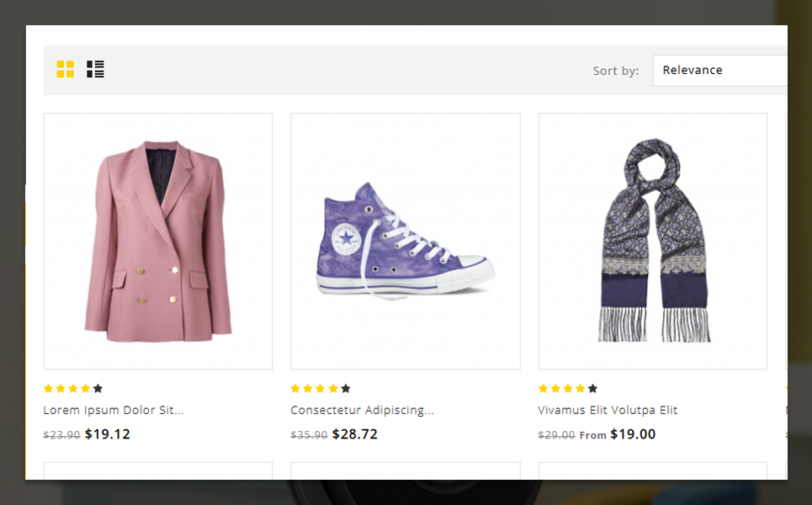Click the blazer's star rating
This screenshot has width=812, height=505.
click(73, 389)
